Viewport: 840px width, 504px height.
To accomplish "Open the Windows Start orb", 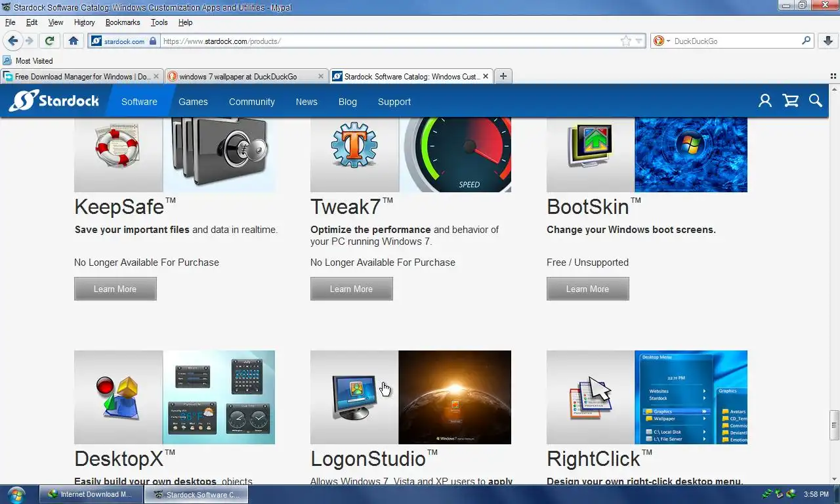I will [16, 494].
